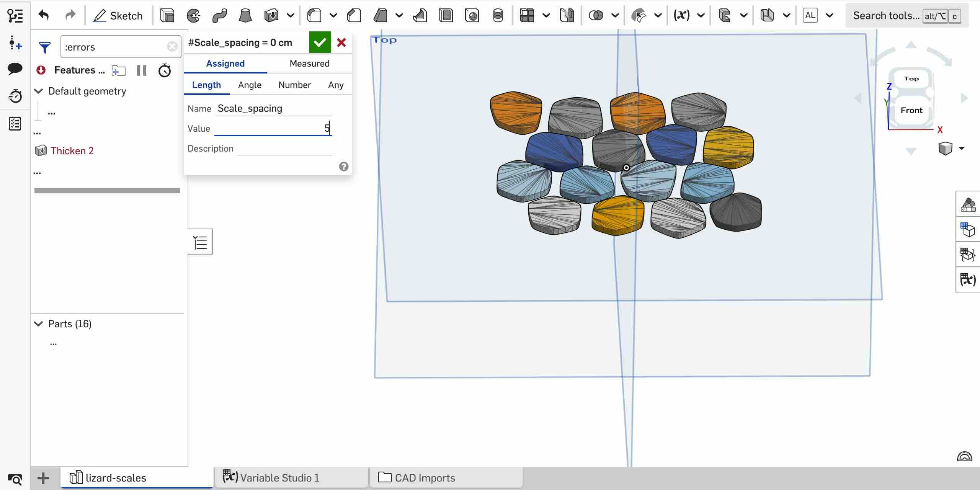This screenshot has width=980, height=490.
Task: Expand the Fillet tool dropdown arrow
Action: [333, 16]
